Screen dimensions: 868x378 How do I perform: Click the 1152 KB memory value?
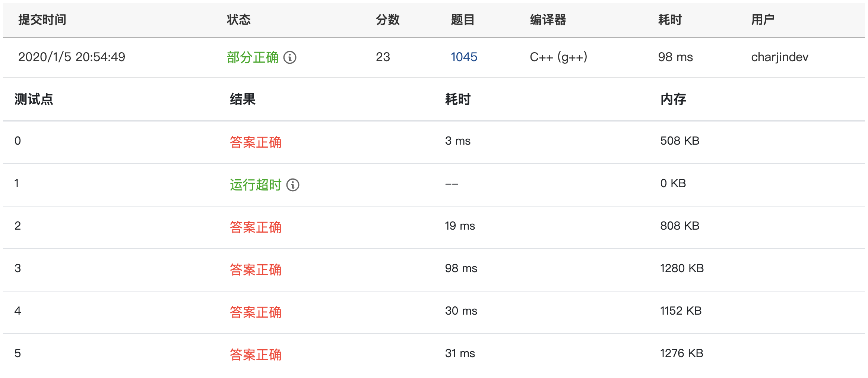[681, 311]
